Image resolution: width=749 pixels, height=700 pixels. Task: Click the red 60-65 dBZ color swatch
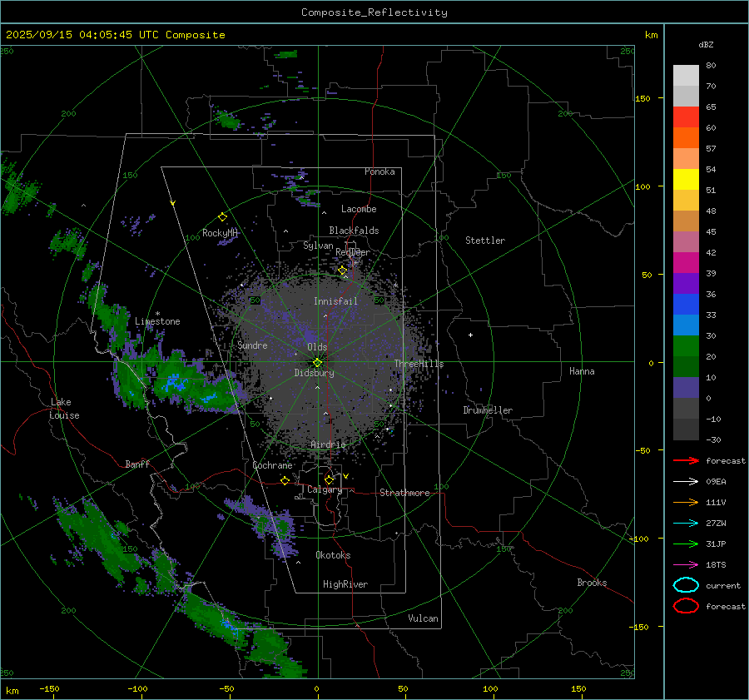click(686, 117)
